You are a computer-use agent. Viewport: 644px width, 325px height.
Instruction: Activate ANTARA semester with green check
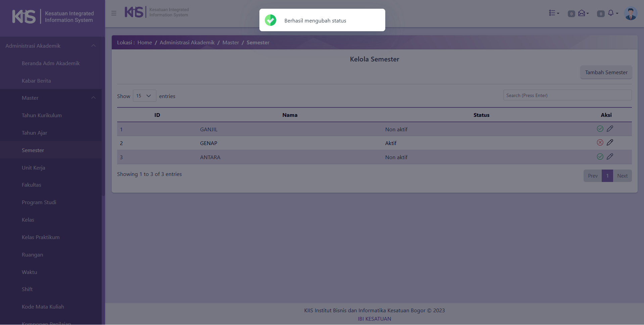[600, 156]
